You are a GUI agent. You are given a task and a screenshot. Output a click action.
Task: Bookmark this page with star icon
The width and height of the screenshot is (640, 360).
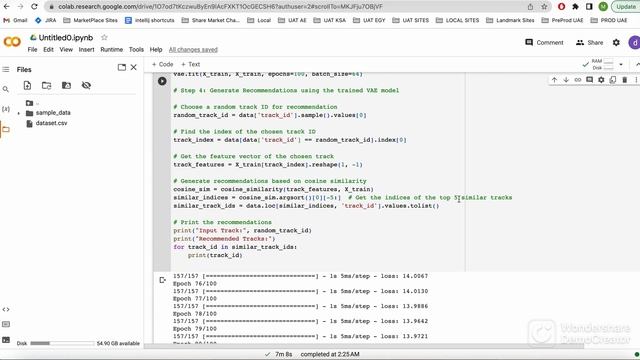point(544,7)
